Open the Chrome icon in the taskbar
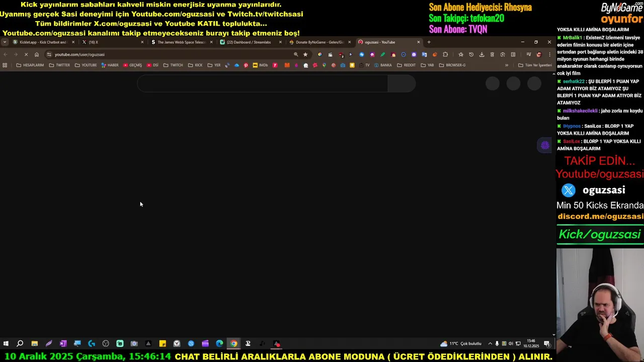The image size is (644, 362). coord(234,344)
